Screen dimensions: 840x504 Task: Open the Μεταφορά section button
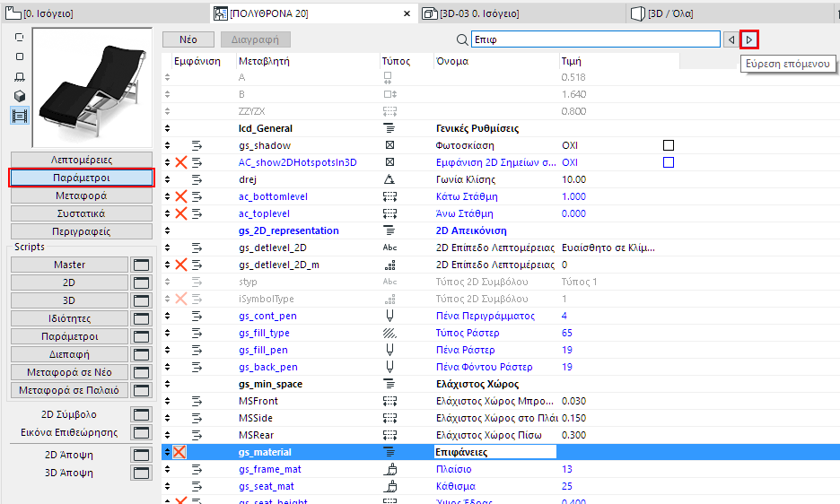pyautogui.click(x=82, y=196)
